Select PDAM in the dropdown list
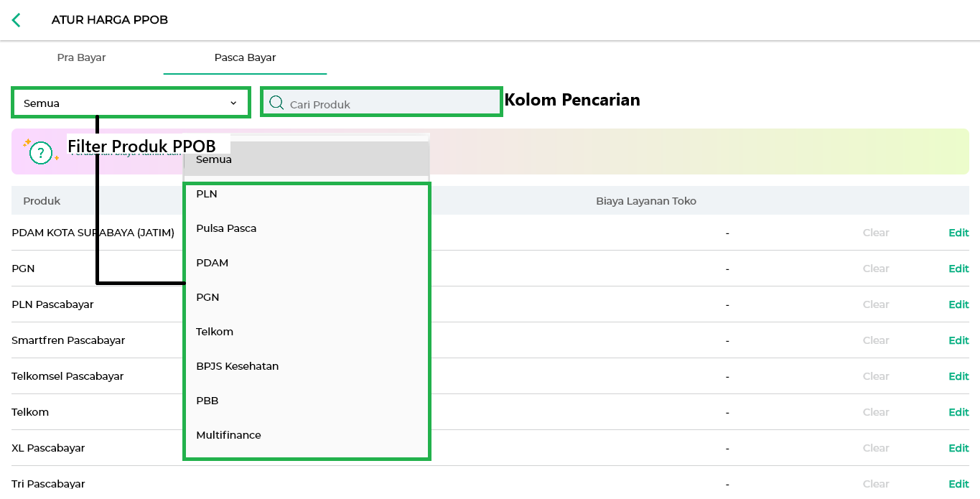This screenshot has height=499, width=980. 307,263
